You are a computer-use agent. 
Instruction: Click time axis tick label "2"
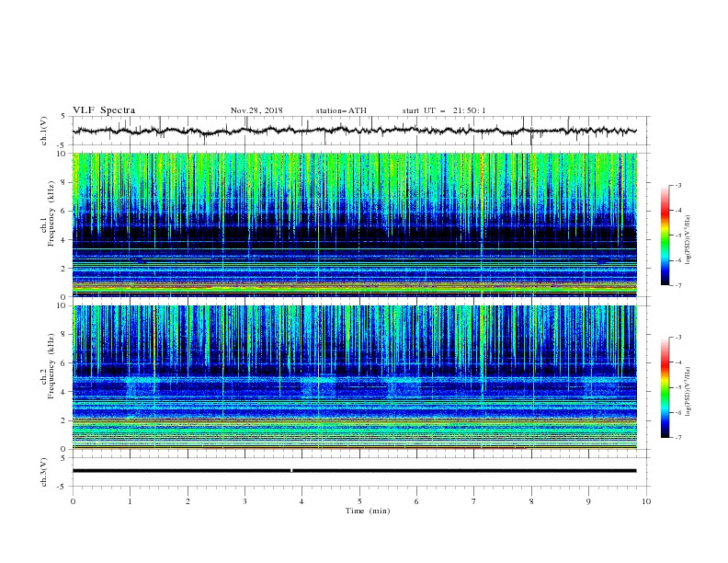pyautogui.click(x=188, y=501)
